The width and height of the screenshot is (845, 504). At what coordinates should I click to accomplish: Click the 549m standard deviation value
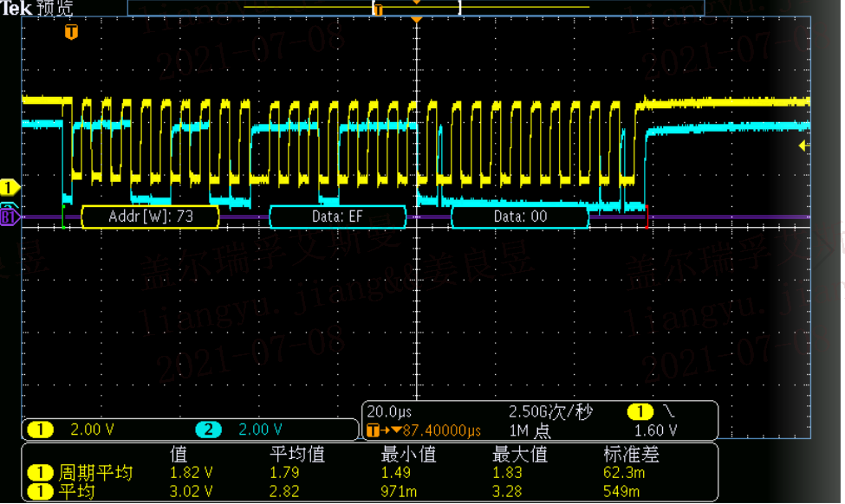tap(621, 492)
